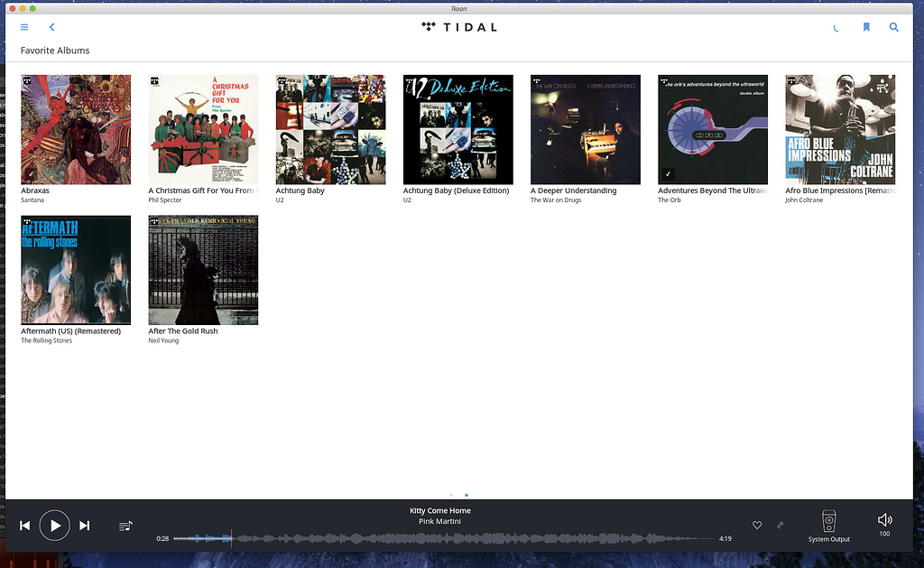
Task: Open the bookmarks icon in the toolbar
Action: pyautogui.click(x=865, y=27)
